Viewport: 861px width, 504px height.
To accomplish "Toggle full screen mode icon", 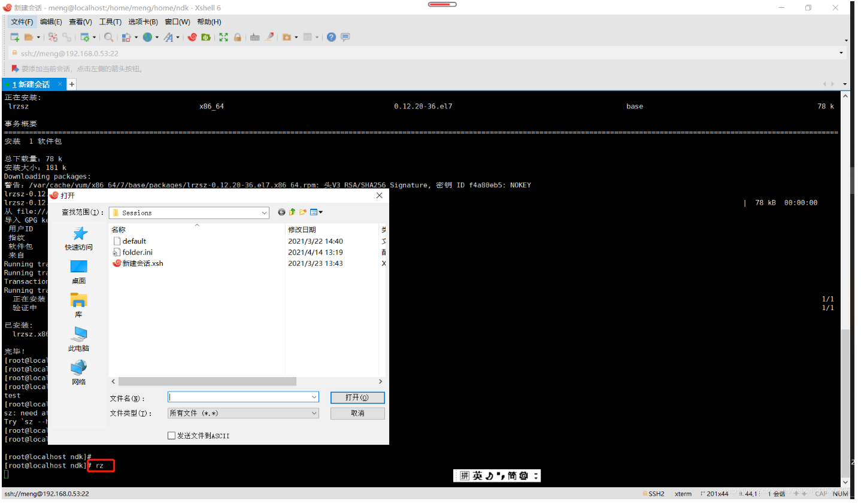I will click(224, 37).
